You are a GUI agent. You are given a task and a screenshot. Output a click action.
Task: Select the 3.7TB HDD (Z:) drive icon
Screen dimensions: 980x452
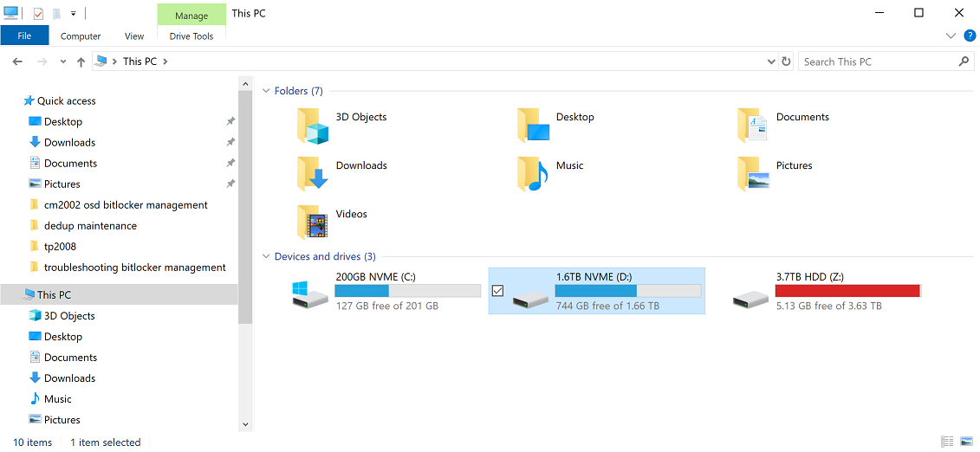pyautogui.click(x=750, y=300)
